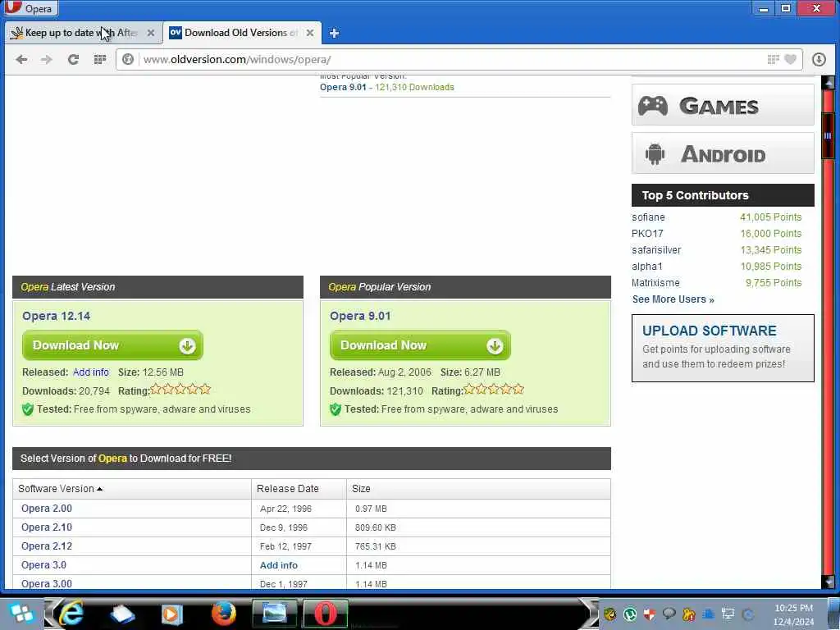Open Opera 2.12 version link

[47, 546]
